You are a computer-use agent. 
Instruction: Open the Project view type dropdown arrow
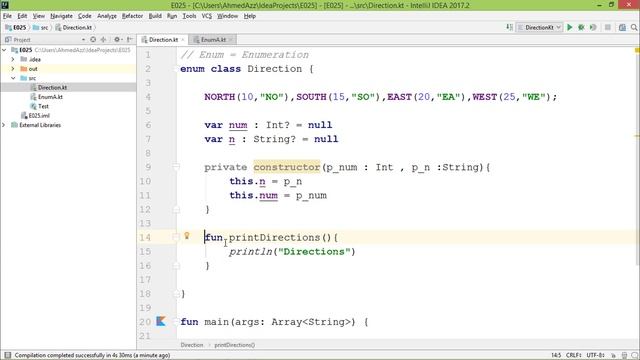point(83,40)
